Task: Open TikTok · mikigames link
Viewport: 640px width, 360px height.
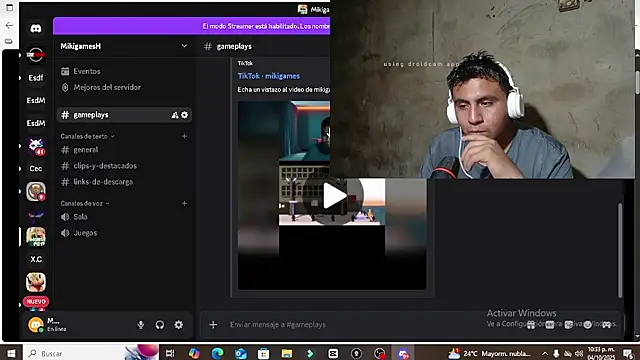Action: (x=269, y=76)
